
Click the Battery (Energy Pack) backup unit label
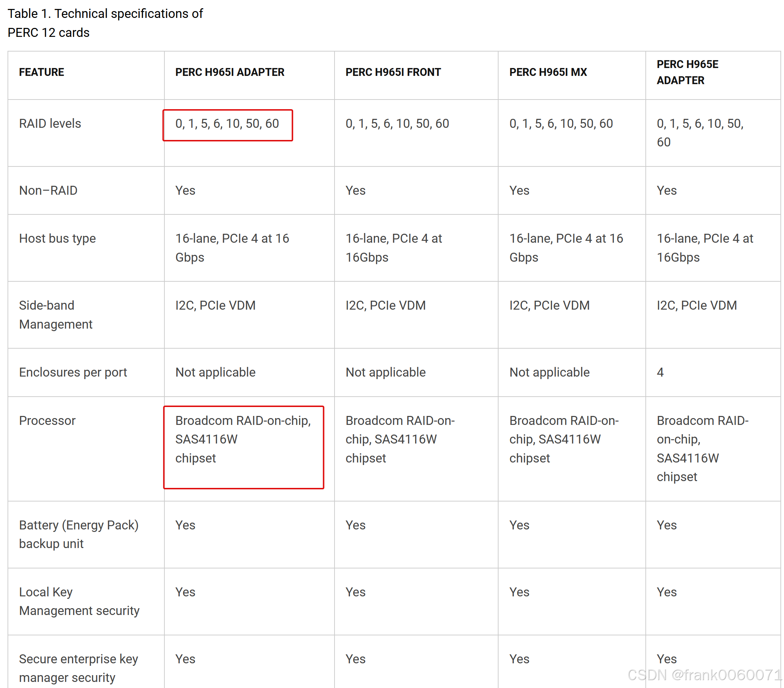[x=79, y=534]
